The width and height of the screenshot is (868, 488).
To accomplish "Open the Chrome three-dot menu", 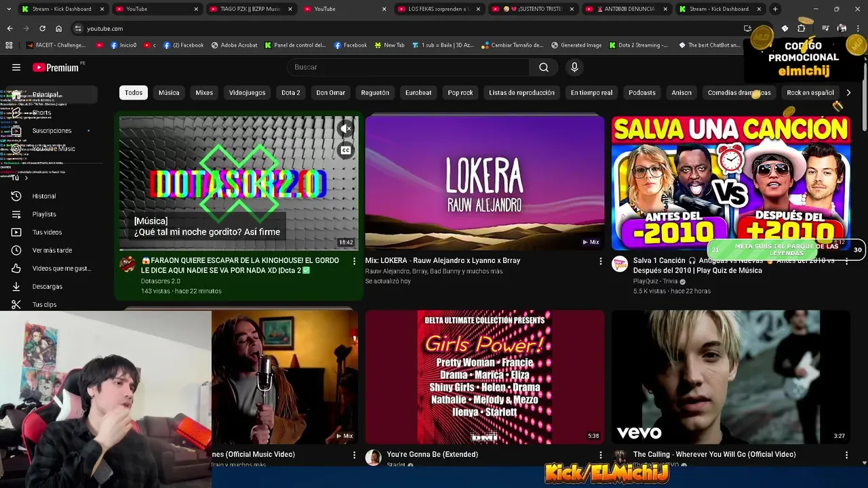I will pos(858,28).
